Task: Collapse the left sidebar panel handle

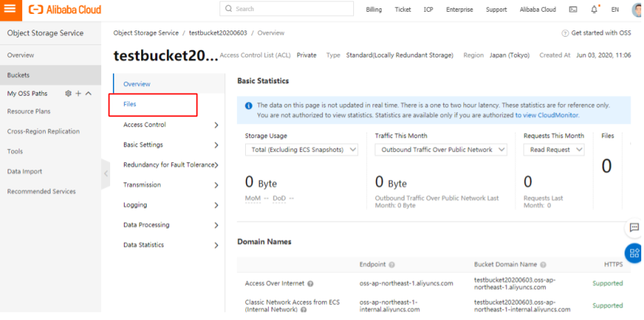Action: point(105,173)
